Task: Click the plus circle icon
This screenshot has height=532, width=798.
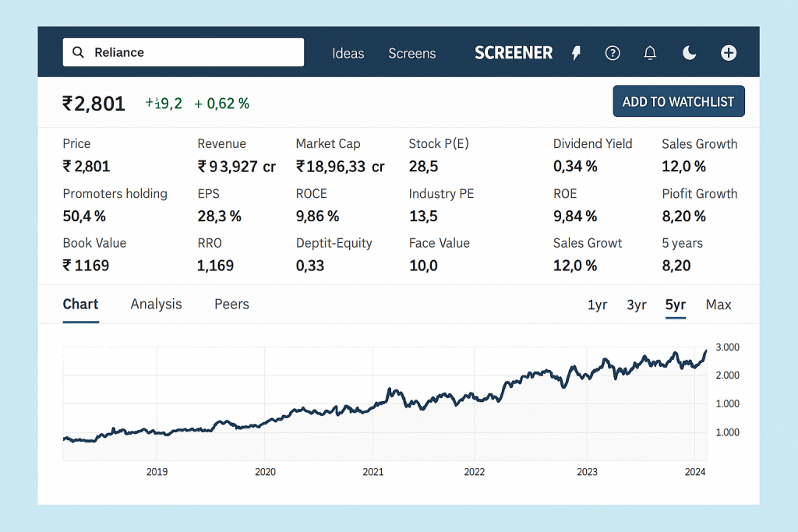Action: pos(729,53)
